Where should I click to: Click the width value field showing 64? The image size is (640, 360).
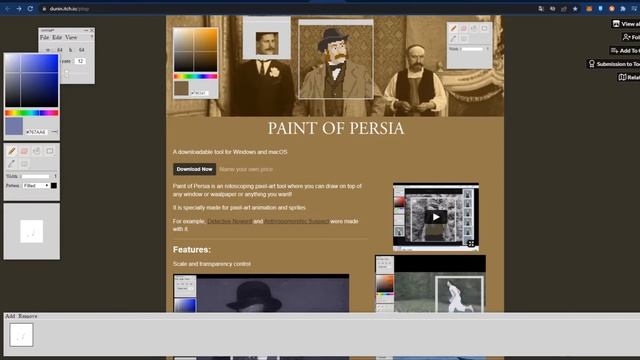(x=60, y=50)
